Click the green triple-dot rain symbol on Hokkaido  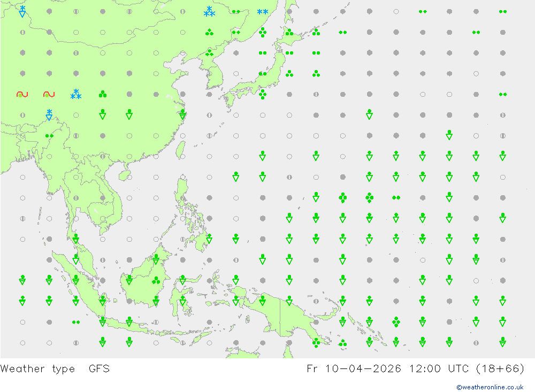(x=289, y=32)
